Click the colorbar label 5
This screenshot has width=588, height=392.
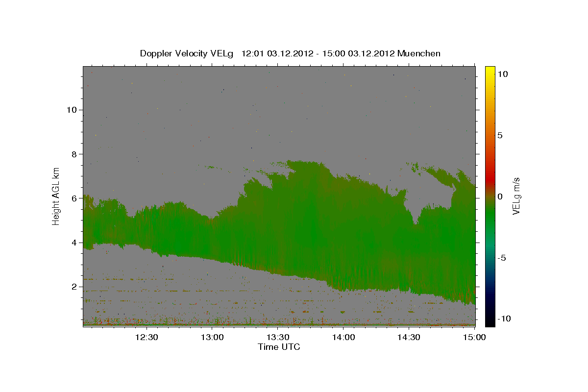point(500,135)
